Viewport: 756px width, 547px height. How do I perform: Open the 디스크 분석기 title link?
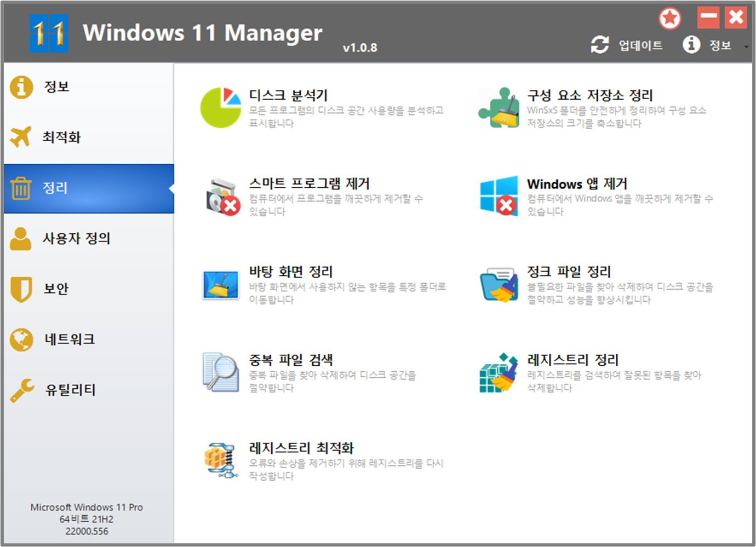(x=288, y=95)
